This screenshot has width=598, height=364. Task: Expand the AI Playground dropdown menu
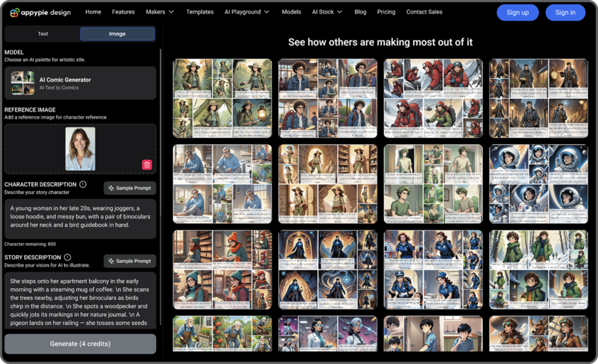247,12
